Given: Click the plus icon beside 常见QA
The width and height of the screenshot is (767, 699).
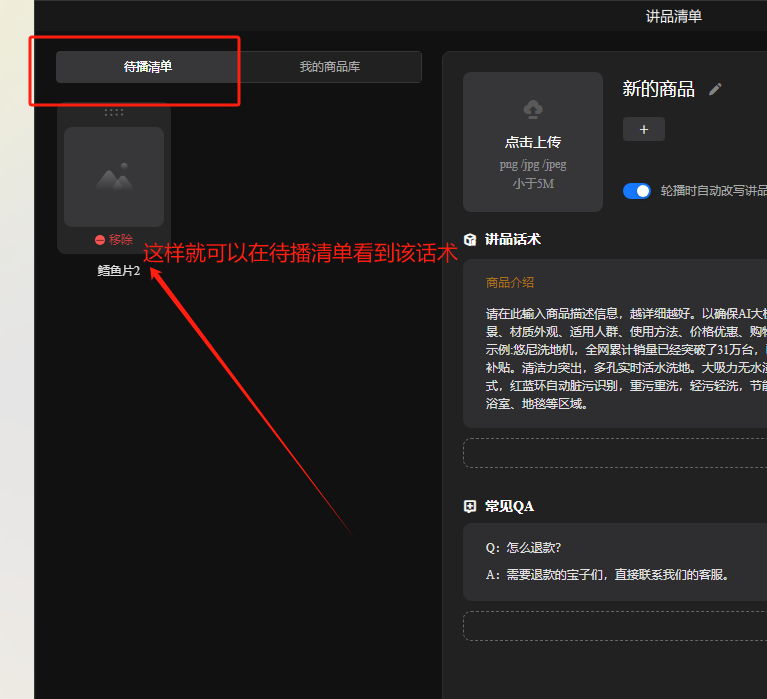Looking at the screenshot, I should click(470, 506).
